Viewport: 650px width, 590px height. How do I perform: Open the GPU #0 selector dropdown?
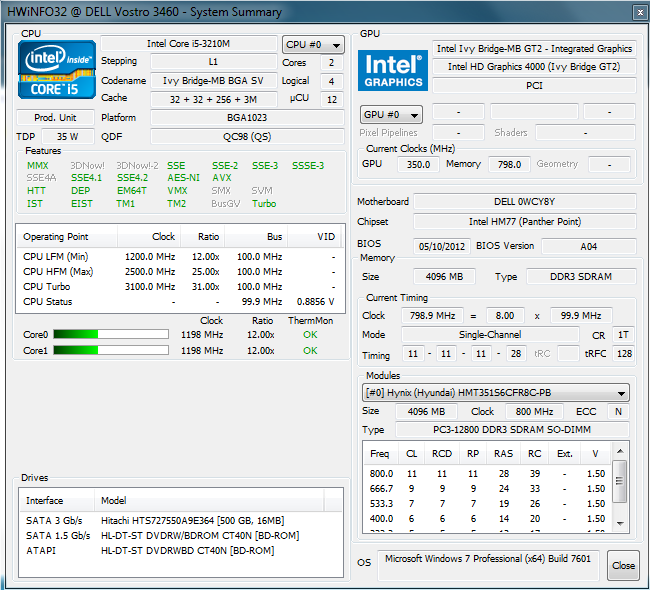point(391,115)
